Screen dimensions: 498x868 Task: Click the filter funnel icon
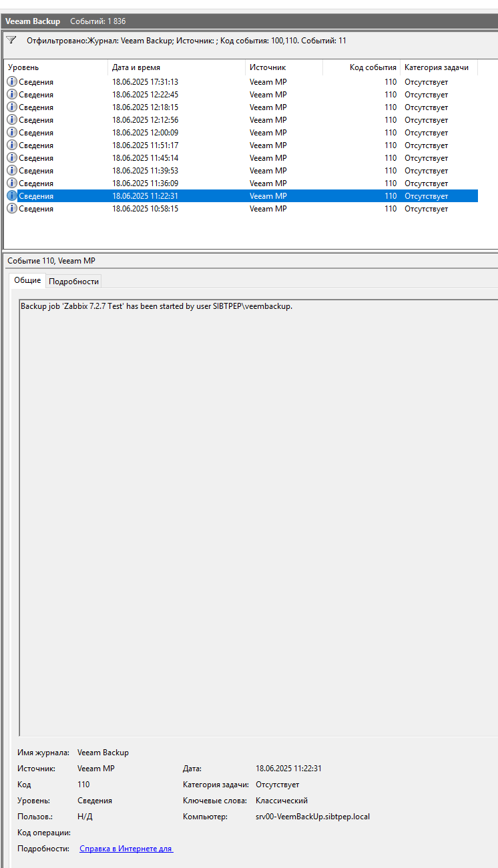(11, 40)
